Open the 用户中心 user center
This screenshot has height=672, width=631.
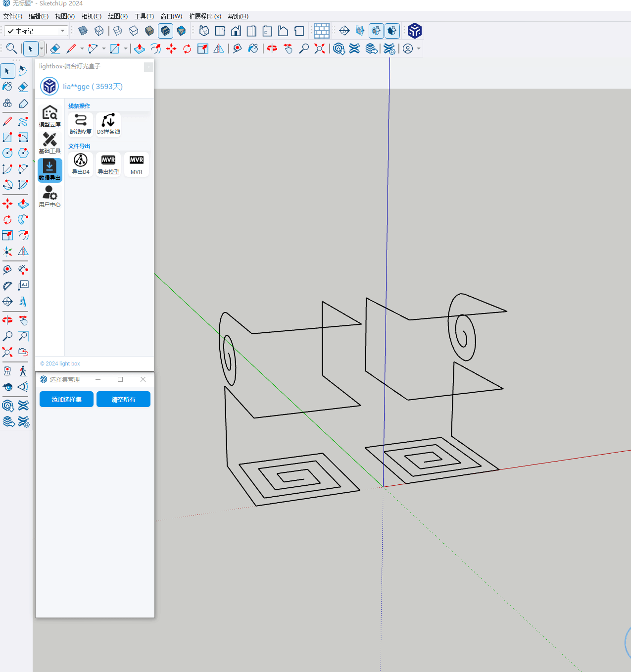click(x=49, y=196)
